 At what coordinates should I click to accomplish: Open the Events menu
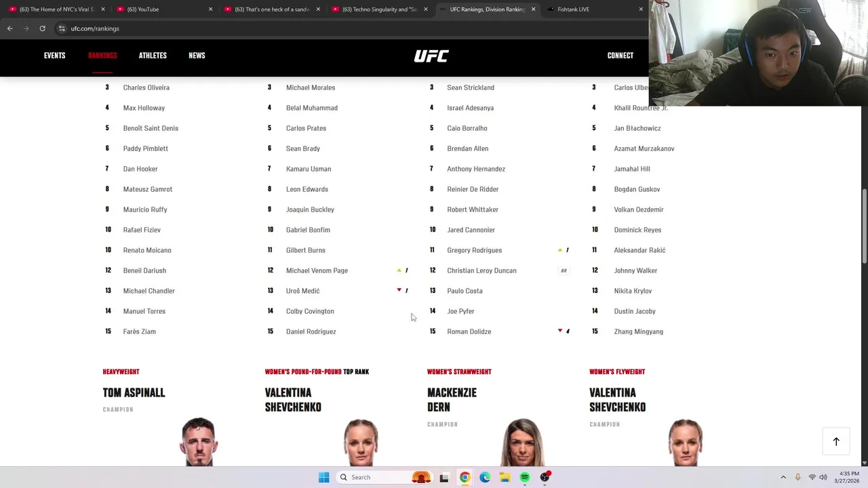tap(55, 56)
